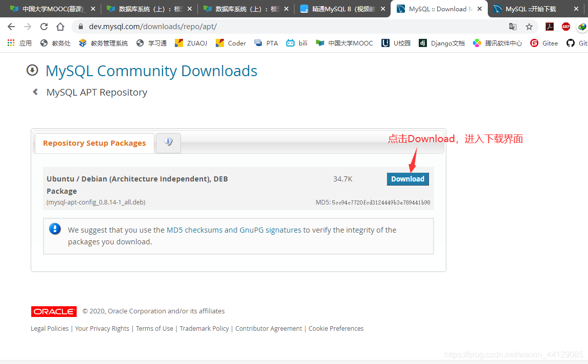Open the Cookie Preferences link
This screenshot has height=364, width=588.
coord(336,328)
